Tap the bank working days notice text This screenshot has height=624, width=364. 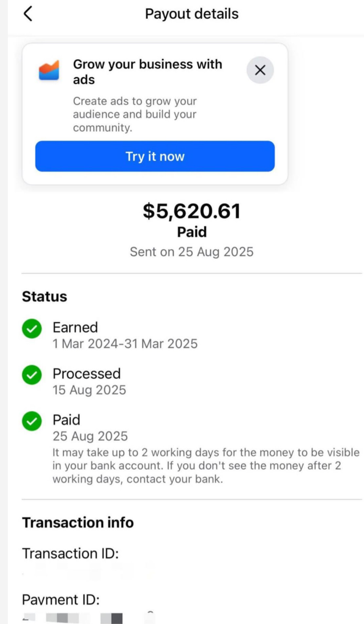(206, 466)
